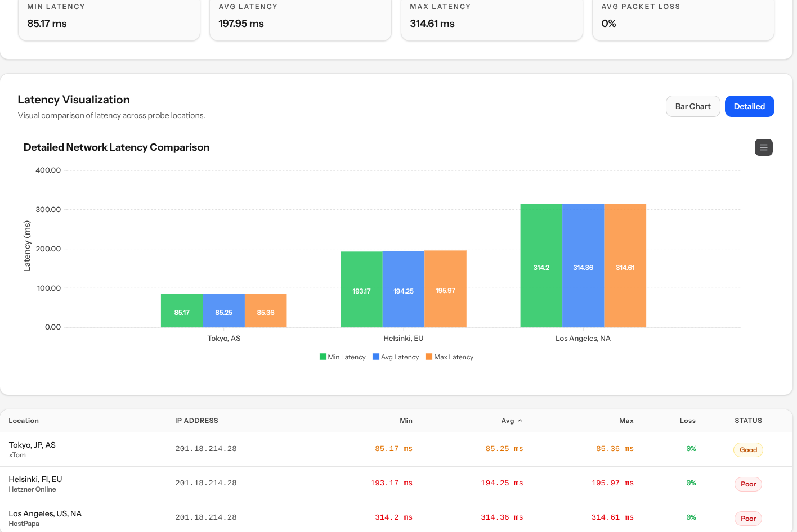
Task: Click the Tokyo row IP address 201.18.214.28
Action: coord(206,449)
